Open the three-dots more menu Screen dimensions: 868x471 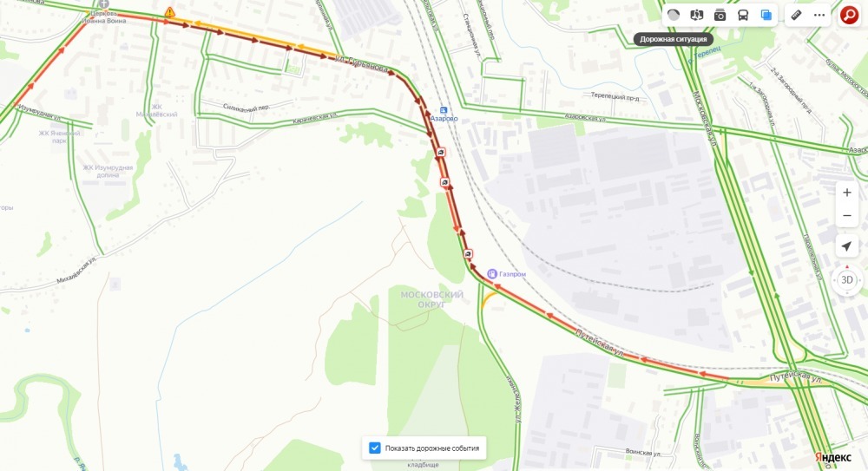(819, 15)
